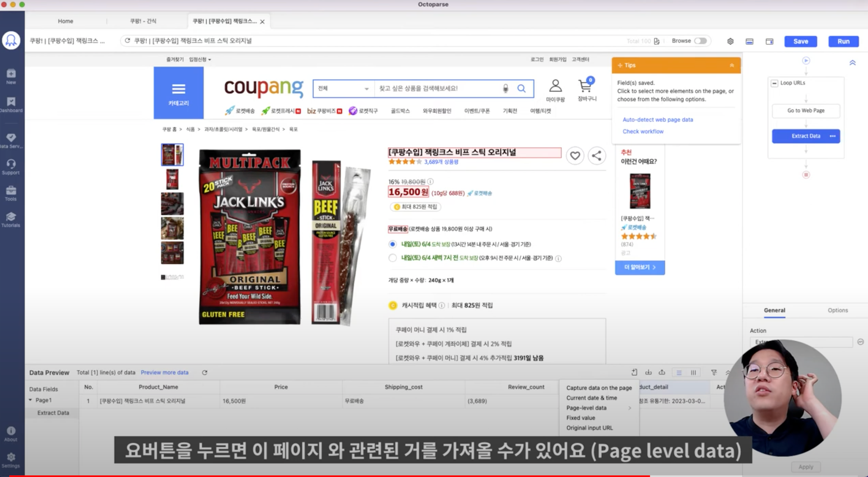Screen dimensions: 868x477
Task: Reload page using URL bar refresh icon
Action: click(x=127, y=41)
